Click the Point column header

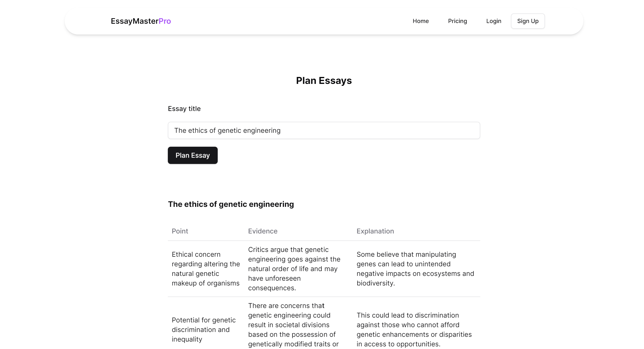(x=180, y=231)
